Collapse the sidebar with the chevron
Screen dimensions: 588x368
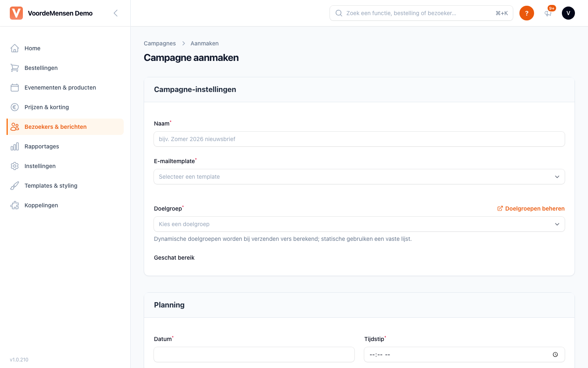point(116,13)
